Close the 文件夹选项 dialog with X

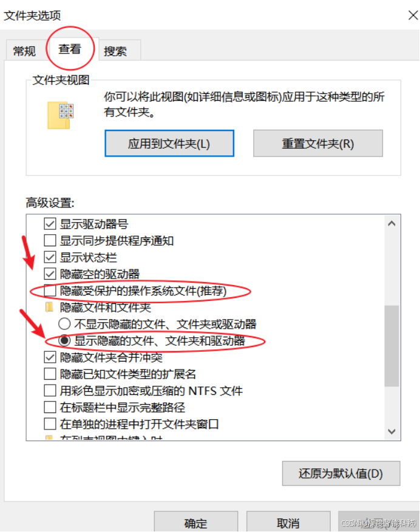413,15
